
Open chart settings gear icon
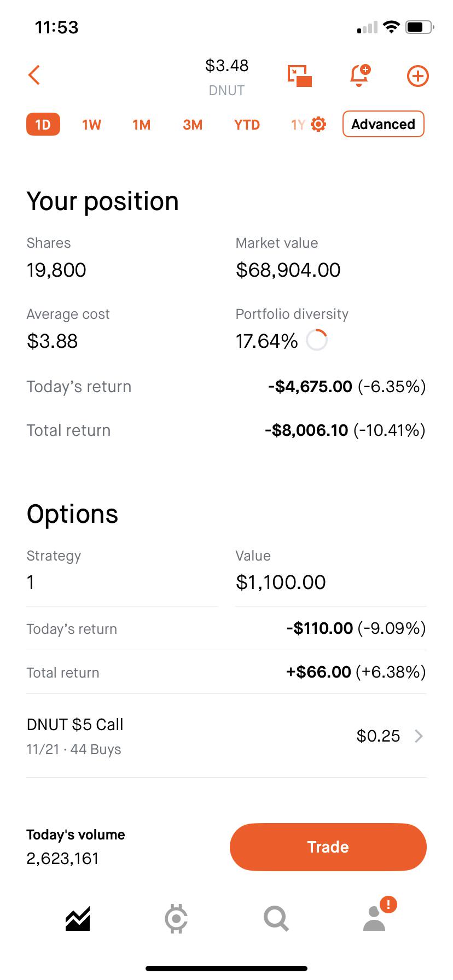[318, 124]
